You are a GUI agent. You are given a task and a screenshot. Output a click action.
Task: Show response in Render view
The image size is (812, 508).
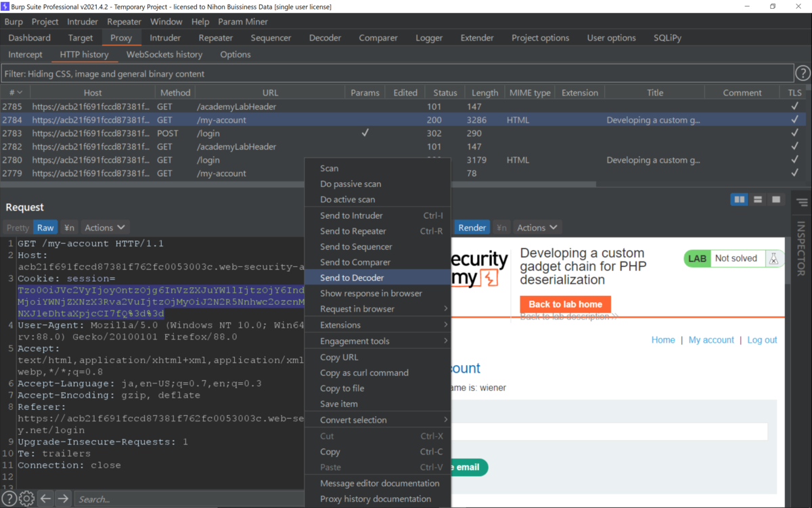(472, 228)
